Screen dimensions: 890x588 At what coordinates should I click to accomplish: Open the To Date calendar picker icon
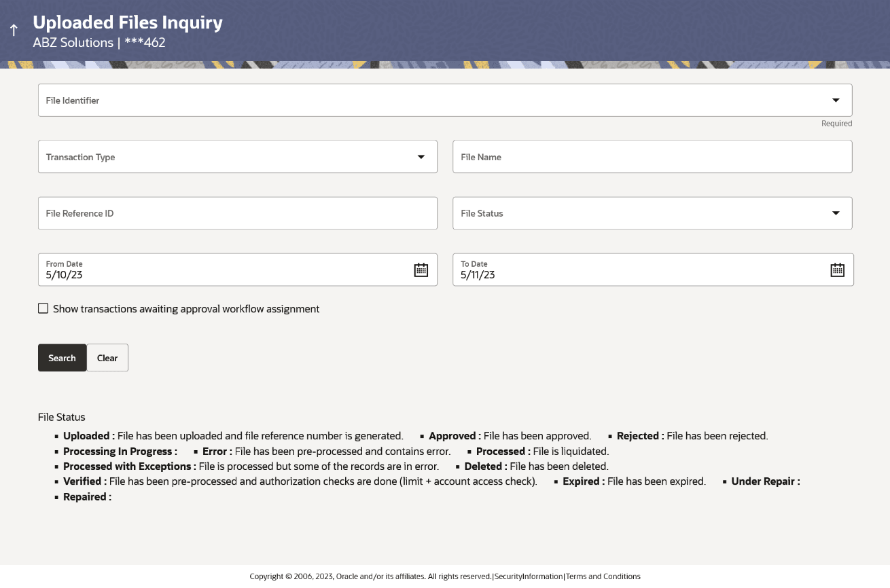pos(837,270)
